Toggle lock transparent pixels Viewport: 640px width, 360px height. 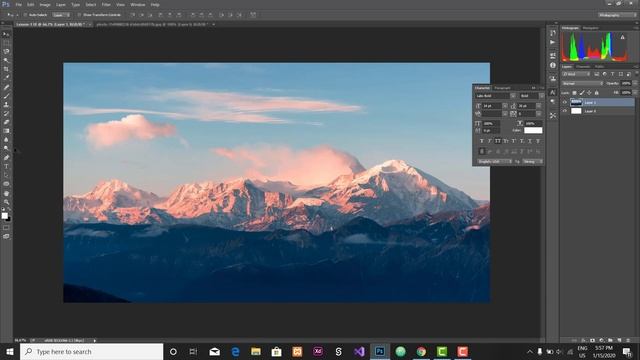574,93
